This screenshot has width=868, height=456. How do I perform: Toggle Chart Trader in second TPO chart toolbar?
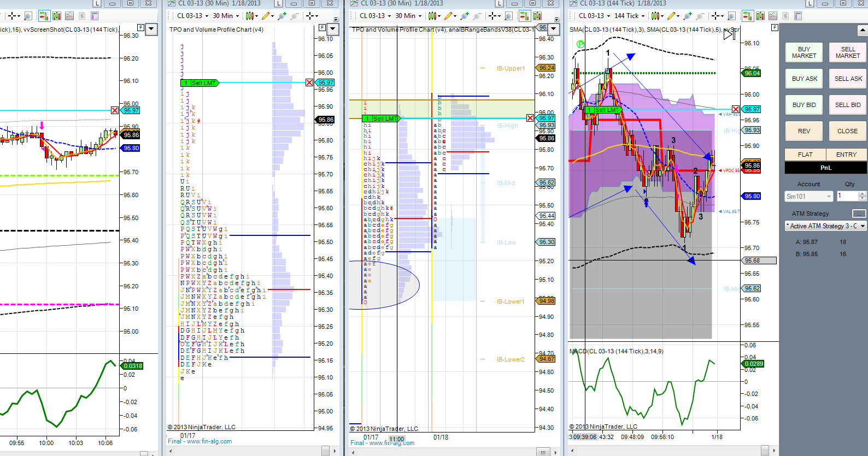point(525,16)
